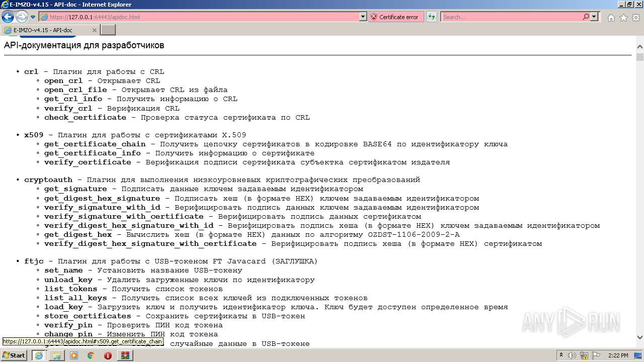
Task: Open the media player taskbar icon
Action: (74, 355)
